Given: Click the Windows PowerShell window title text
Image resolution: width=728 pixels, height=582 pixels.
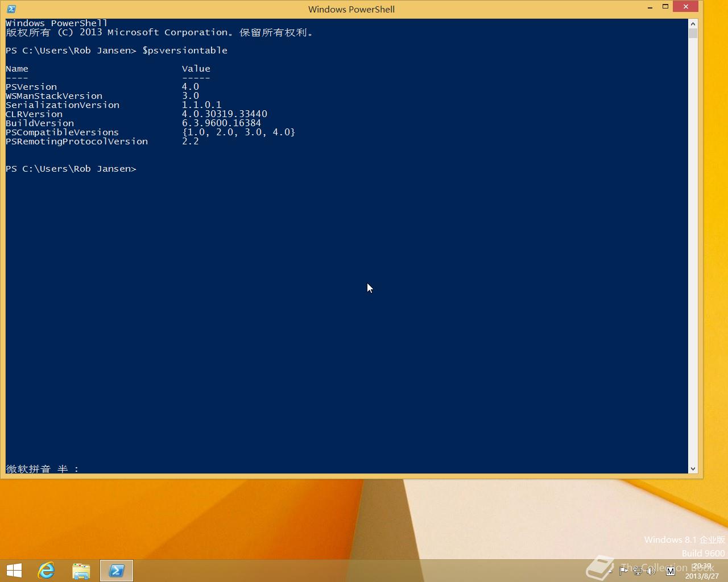Looking at the screenshot, I should click(351, 9).
